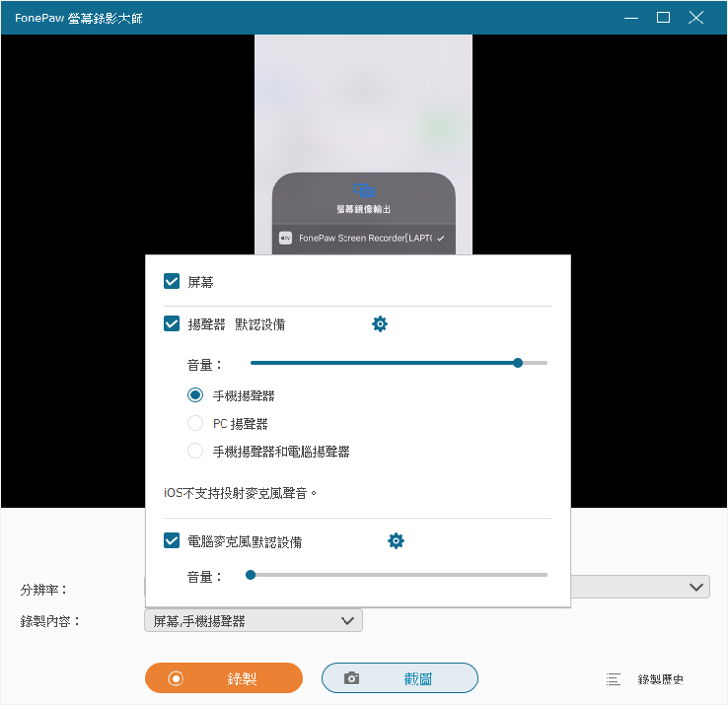Click the record circle icon

[x=176, y=679]
